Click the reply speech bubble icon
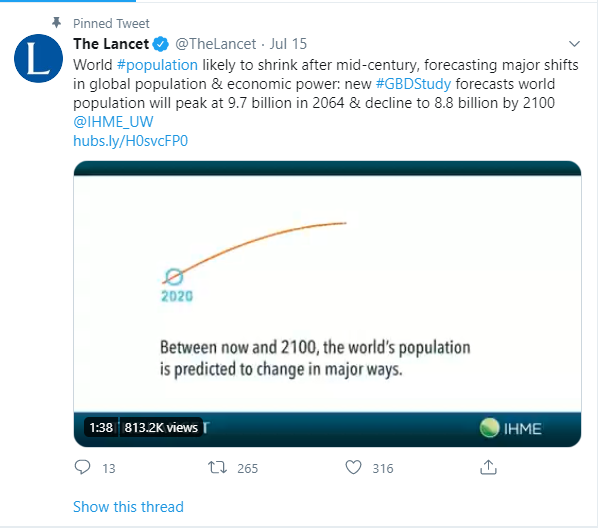Screen dimensions: 601x528 click(84, 467)
